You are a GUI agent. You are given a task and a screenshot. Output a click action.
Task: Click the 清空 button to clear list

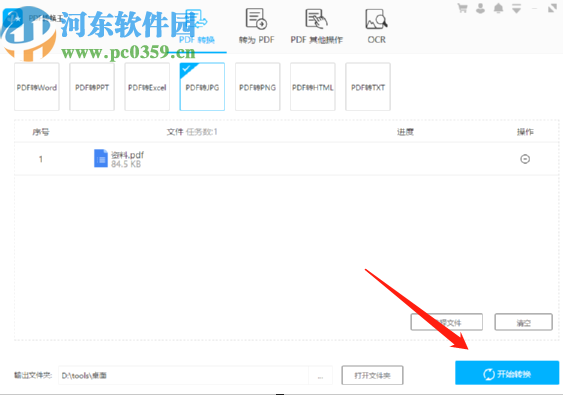[524, 322]
